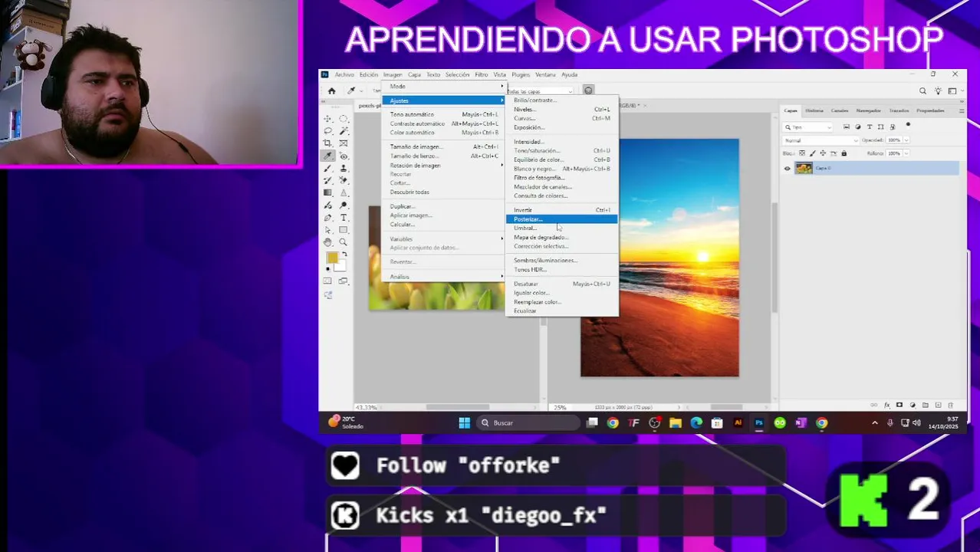
Task: Open the Opacidad value dropdown arrow
Action: 906,140
